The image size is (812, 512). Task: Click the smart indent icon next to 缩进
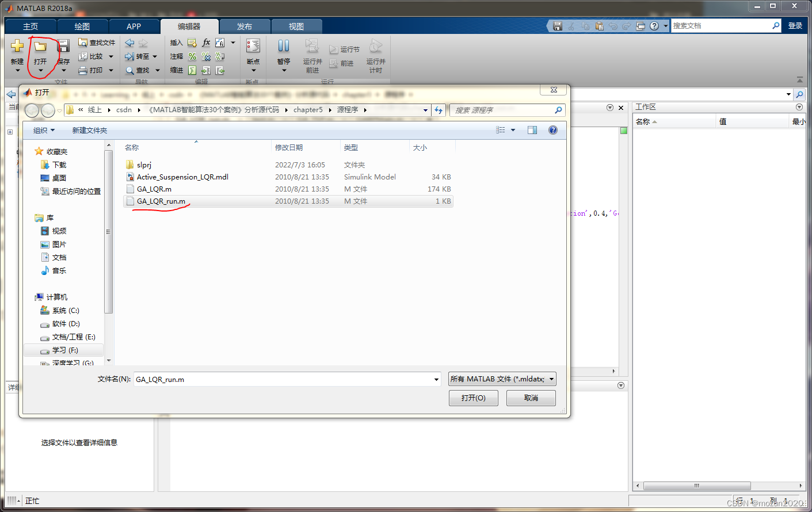coord(192,70)
